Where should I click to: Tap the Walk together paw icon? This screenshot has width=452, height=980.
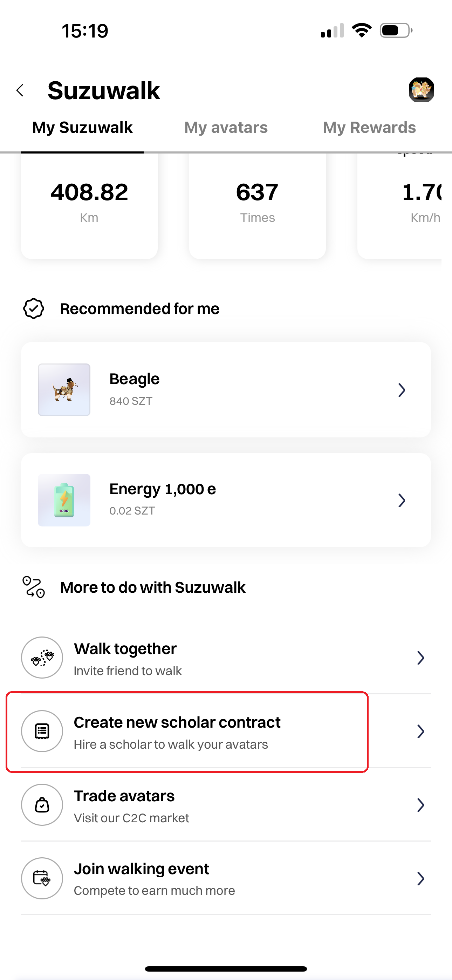tap(42, 658)
